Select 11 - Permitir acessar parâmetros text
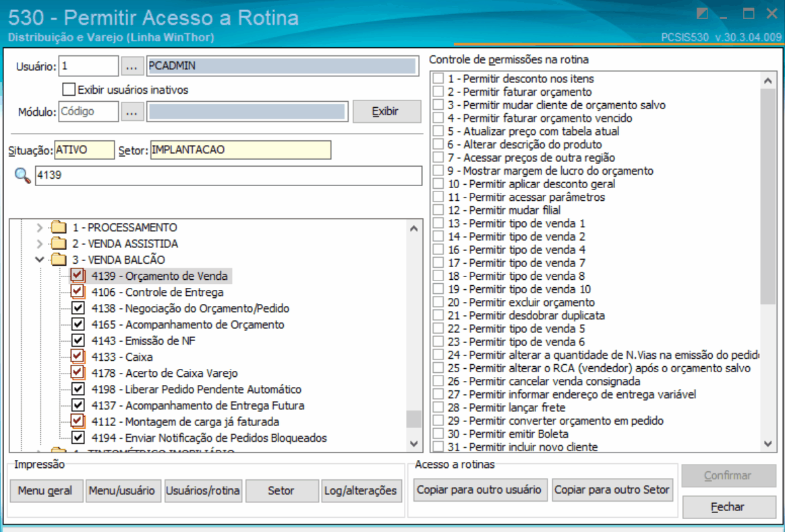This screenshot has width=785, height=532. [x=525, y=197]
